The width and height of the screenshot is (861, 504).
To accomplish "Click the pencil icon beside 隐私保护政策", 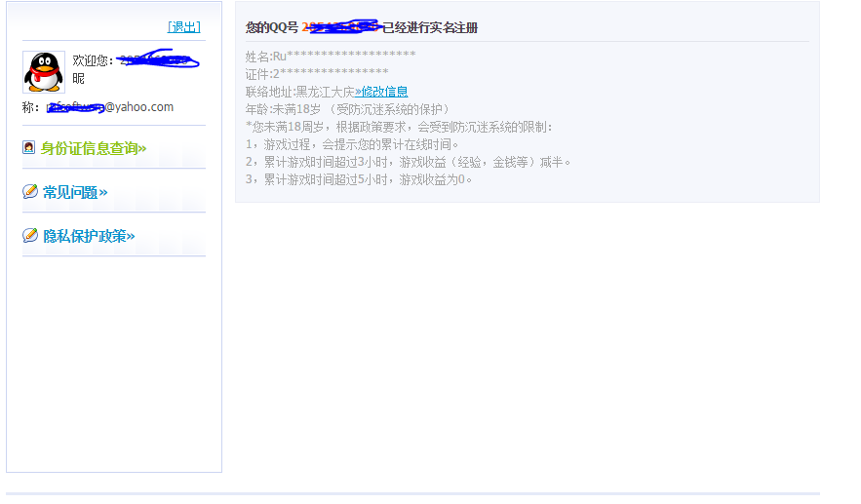I will point(29,235).
